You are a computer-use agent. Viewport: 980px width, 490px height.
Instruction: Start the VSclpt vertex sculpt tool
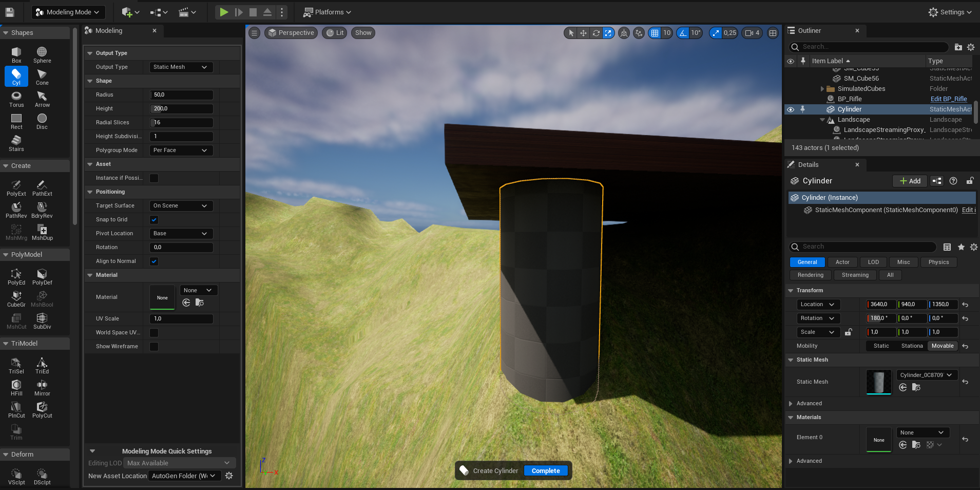coord(16,477)
